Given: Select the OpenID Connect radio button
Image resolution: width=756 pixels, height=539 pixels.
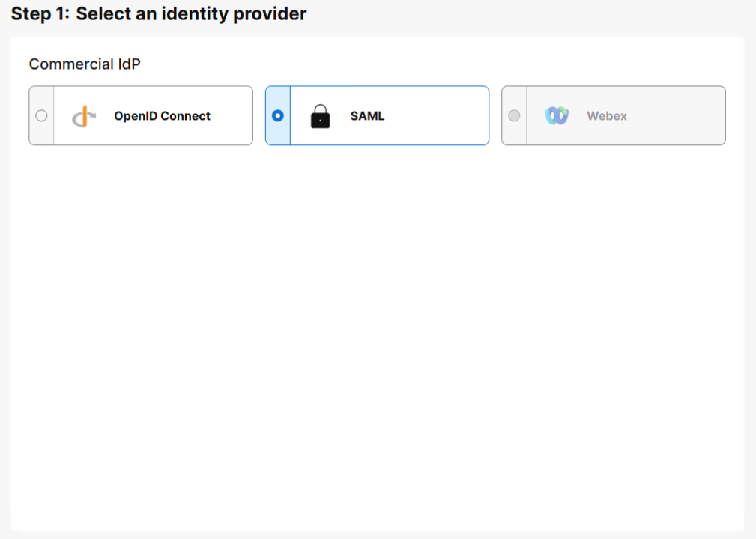Looking at the screenshot, I should [x=42, y=116].
